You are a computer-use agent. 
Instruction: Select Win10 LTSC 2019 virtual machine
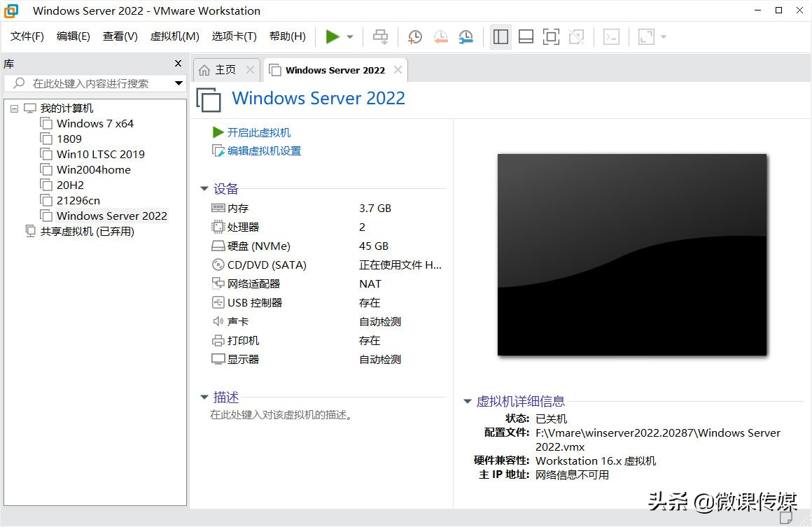click(x=101, y=154)
